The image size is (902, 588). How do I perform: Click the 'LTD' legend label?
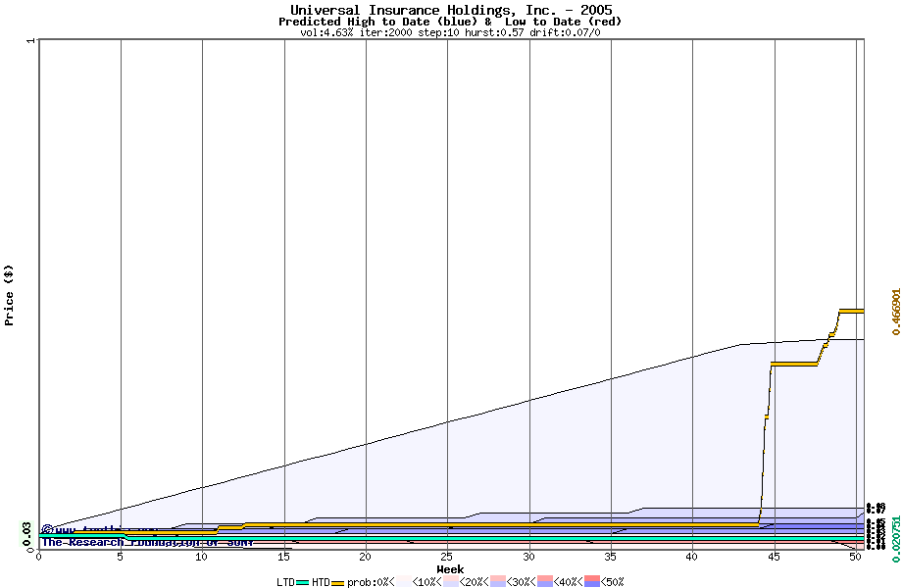(286, 582)
